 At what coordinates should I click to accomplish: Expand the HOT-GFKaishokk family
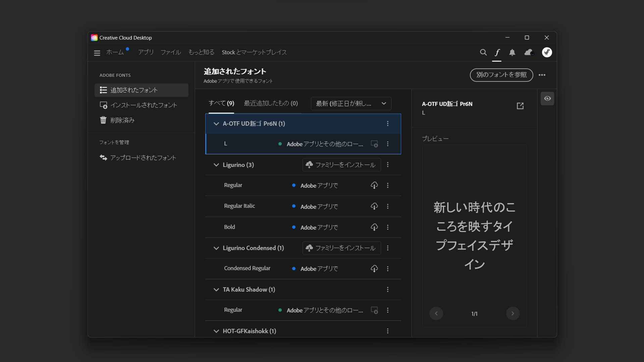tap(216, 331)
